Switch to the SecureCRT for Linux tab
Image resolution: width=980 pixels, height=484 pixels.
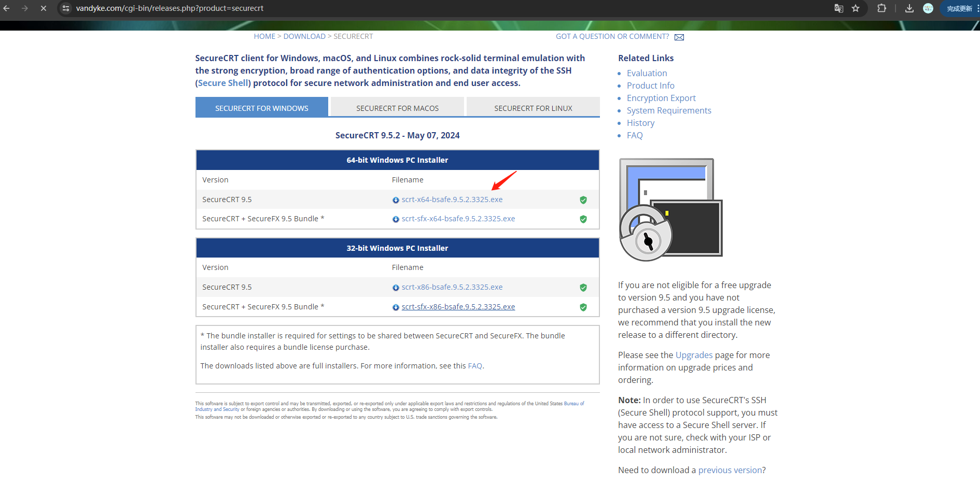[x=533, y=108]
